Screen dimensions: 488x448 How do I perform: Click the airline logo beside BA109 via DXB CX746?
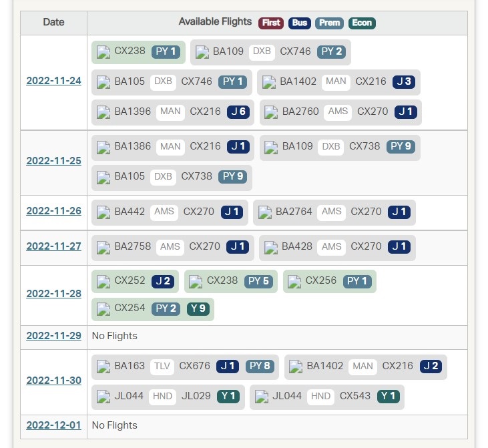point(202,52)
